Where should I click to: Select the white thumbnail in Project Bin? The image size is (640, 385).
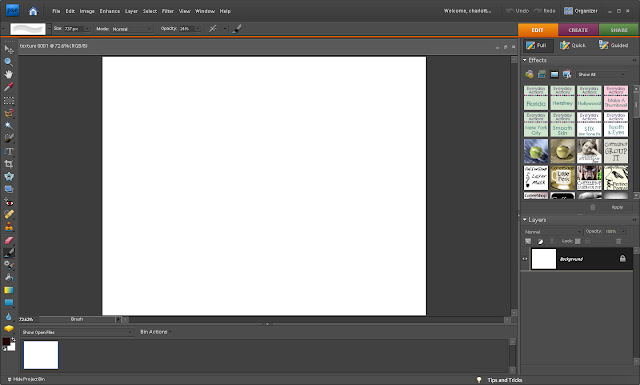[41, 355]
